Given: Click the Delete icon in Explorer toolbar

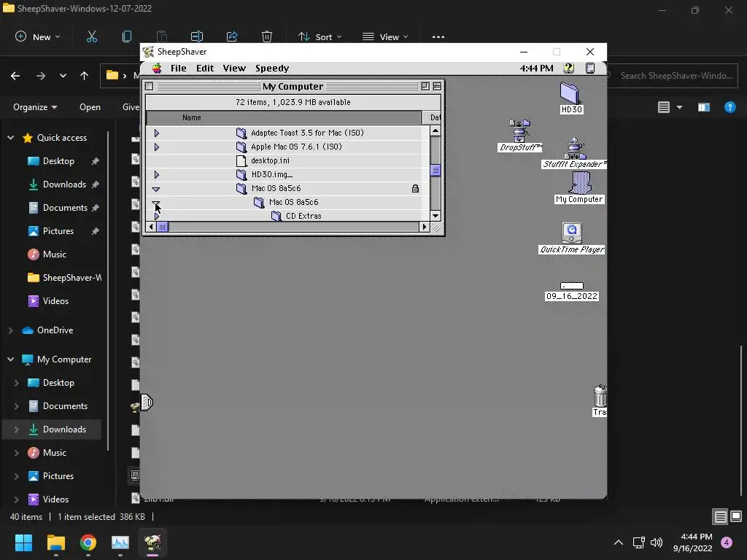Looking at the screenshot, I should click(267, 36).
